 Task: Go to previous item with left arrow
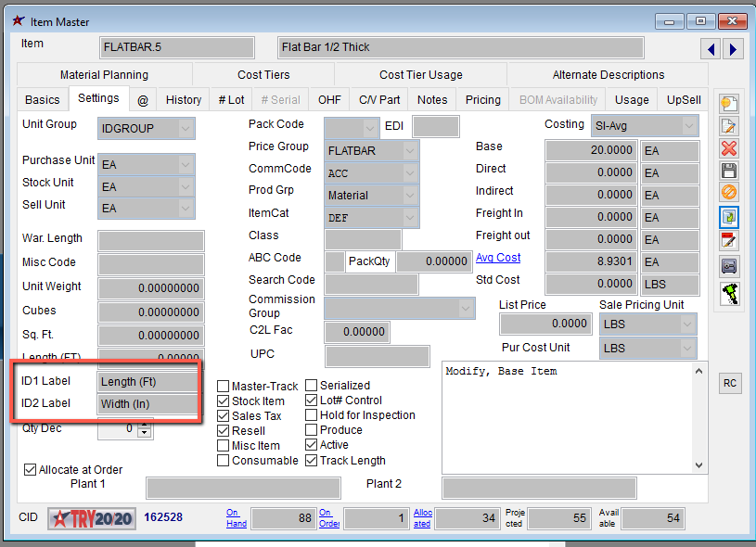(711, 48)
